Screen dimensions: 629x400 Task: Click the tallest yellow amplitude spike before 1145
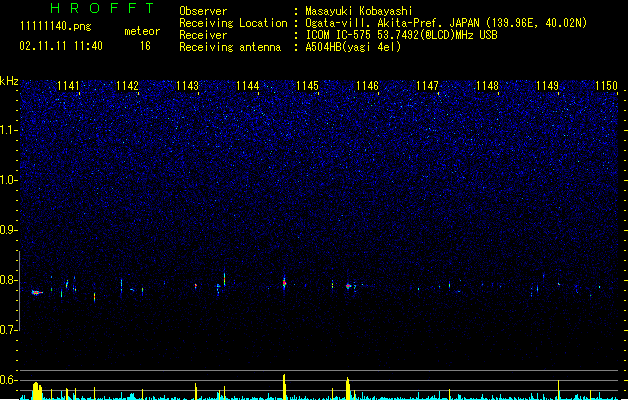(284, 387)
